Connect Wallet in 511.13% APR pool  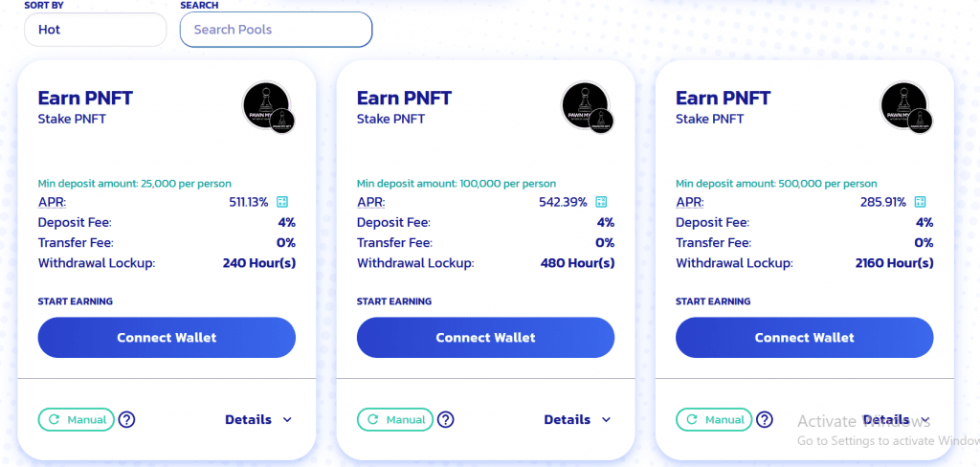[x=167, y=338]
